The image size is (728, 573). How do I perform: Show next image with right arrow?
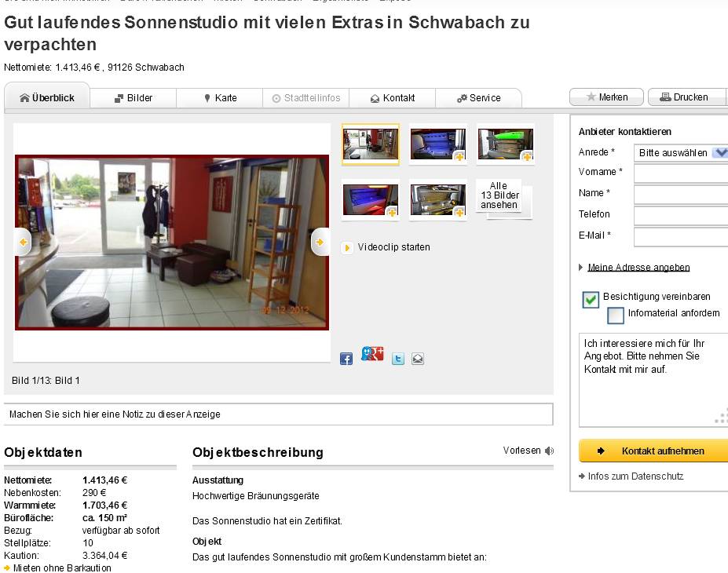pos(320,242)
